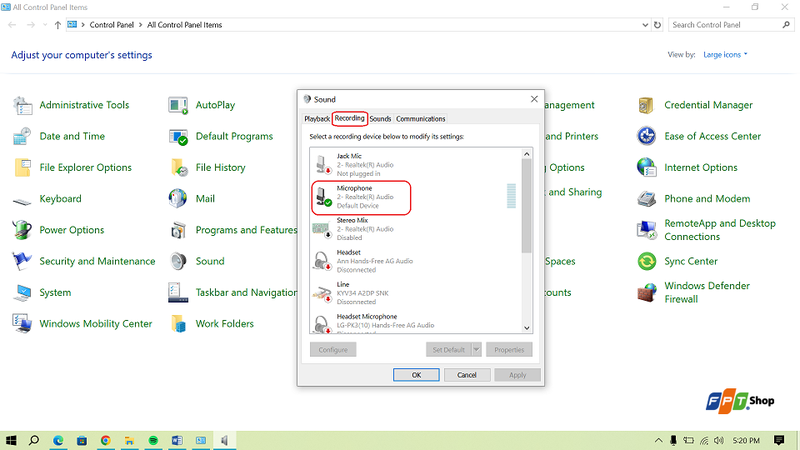The height and width of the screenshot is (450, 800).
Task: Open the Ease of Access Center icon
Action: point(646,136)
